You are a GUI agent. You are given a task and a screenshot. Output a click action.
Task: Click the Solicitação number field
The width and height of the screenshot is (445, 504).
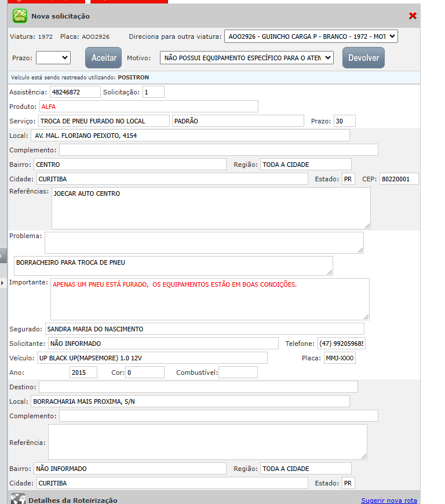(154, 92)
